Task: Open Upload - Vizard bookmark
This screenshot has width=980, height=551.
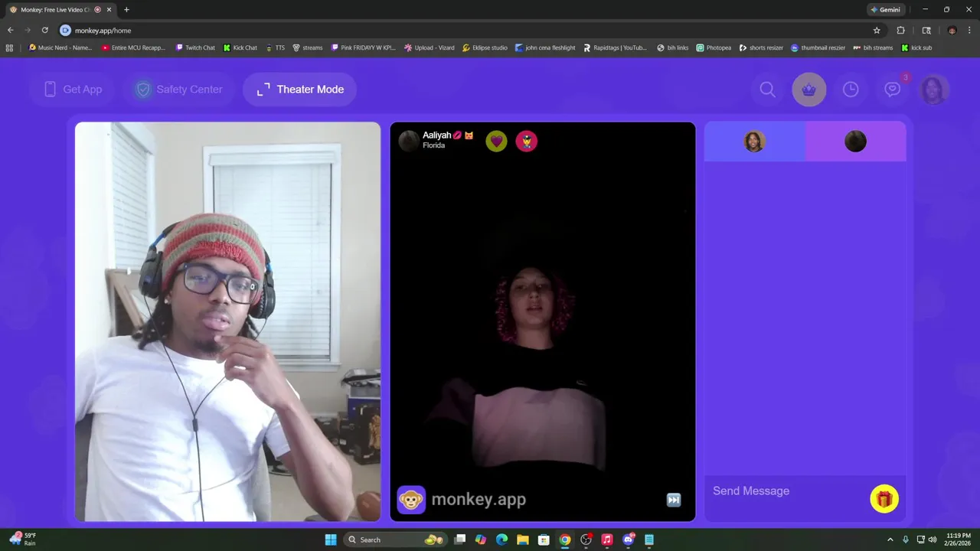Action: [x=429, y=47]
